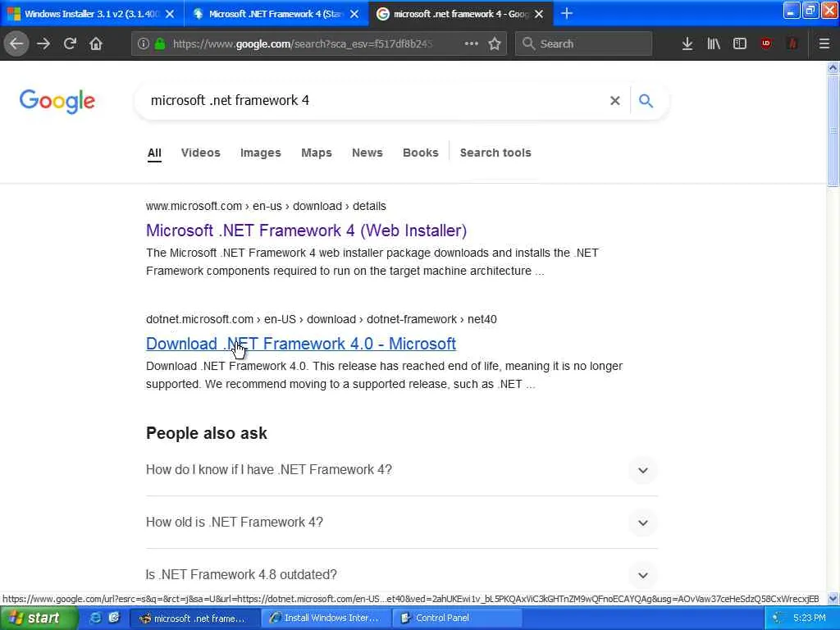The height and width of the screenshot is (630, 840).
Task: Open the Firefox hamburger menu
Action: [824, 43]
